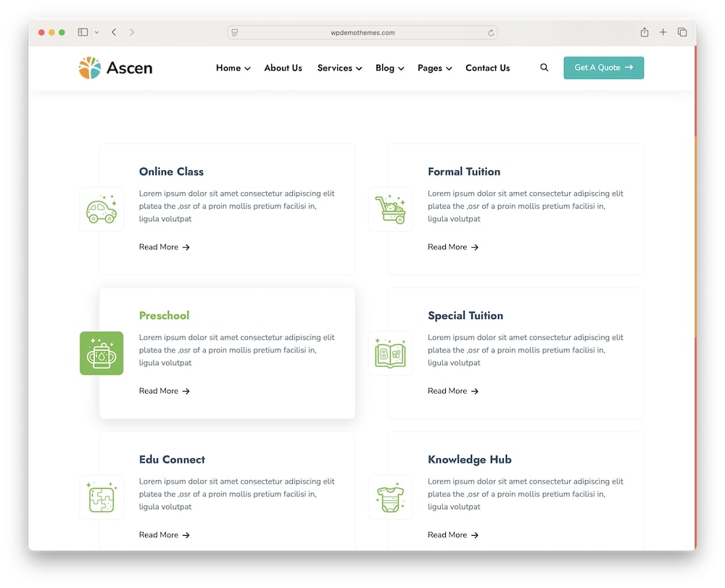725x588 pixels.
Task: Toggle the browser sidebar icon
Action: (x=83, y=33)
